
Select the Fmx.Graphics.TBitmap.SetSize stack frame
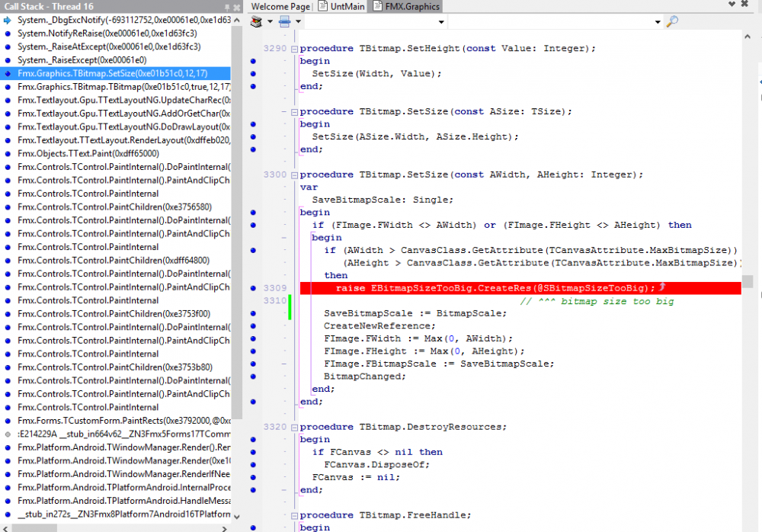click(x=116, y=73)
